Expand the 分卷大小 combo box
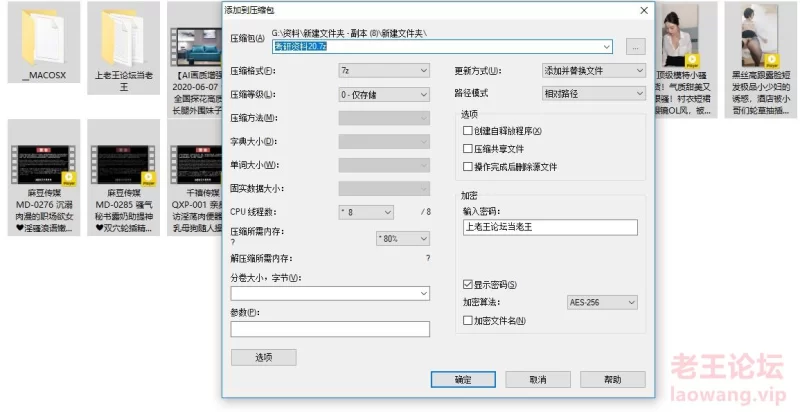 click(x=330, y=293)
